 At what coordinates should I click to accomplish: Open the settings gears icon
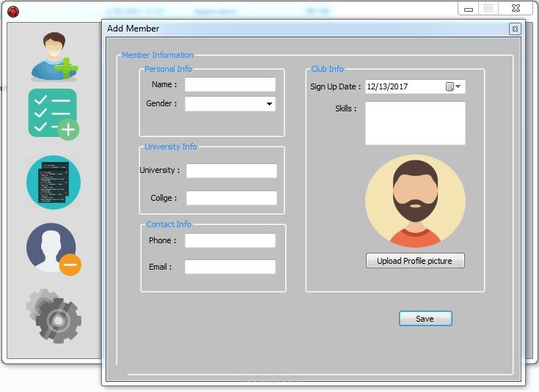[x=54, y=316]
